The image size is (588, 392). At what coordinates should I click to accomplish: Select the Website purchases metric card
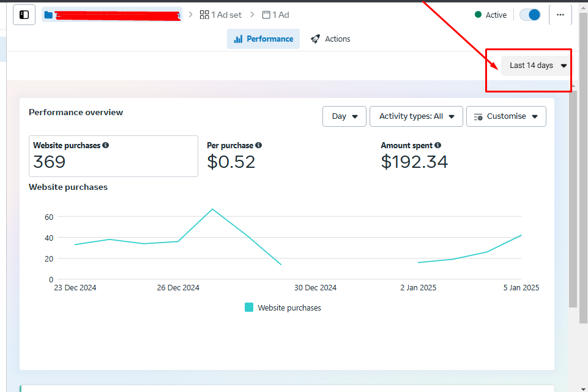click(x=113, y=156)
